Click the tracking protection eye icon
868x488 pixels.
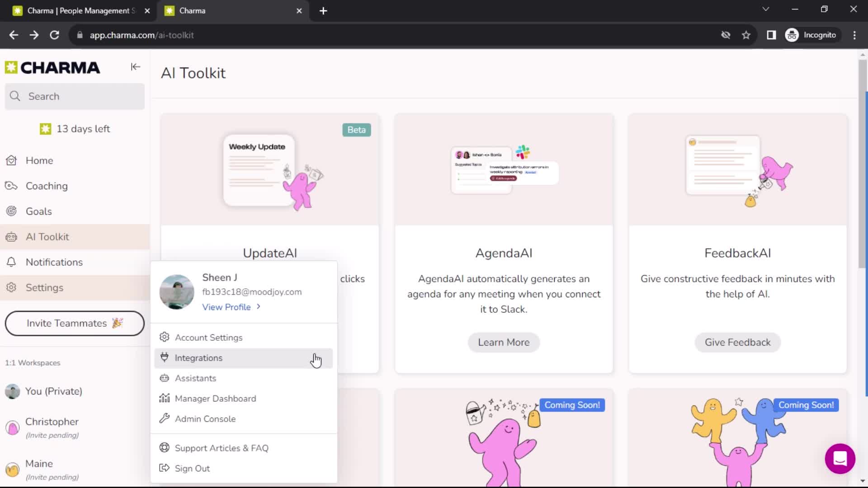click(x=726, y=35)
